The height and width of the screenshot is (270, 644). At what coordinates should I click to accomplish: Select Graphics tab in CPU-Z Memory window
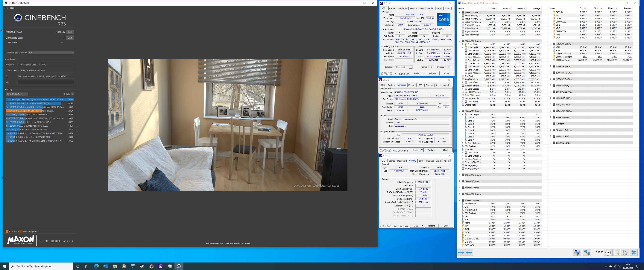[x=430, y=161]
